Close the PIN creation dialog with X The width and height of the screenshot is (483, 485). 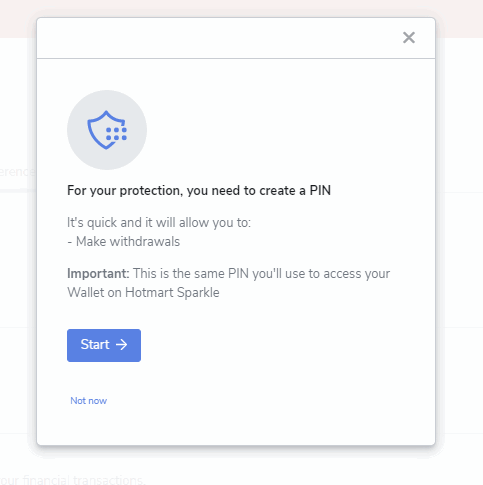pos(409,38)
